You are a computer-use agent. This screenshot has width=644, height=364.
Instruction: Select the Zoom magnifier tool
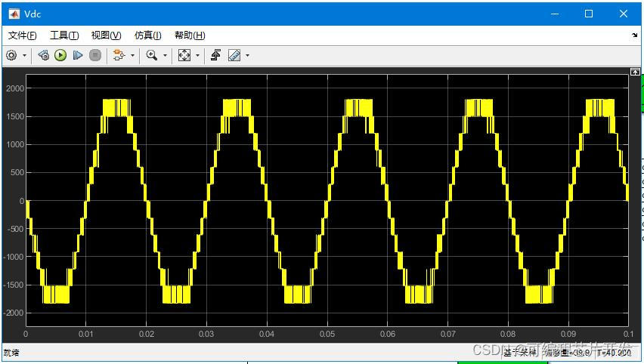[152, 55]
